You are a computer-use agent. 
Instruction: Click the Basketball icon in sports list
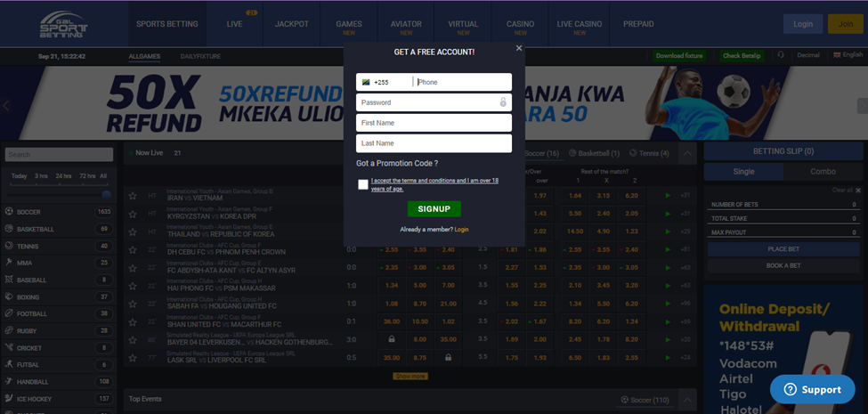(9, 229)
